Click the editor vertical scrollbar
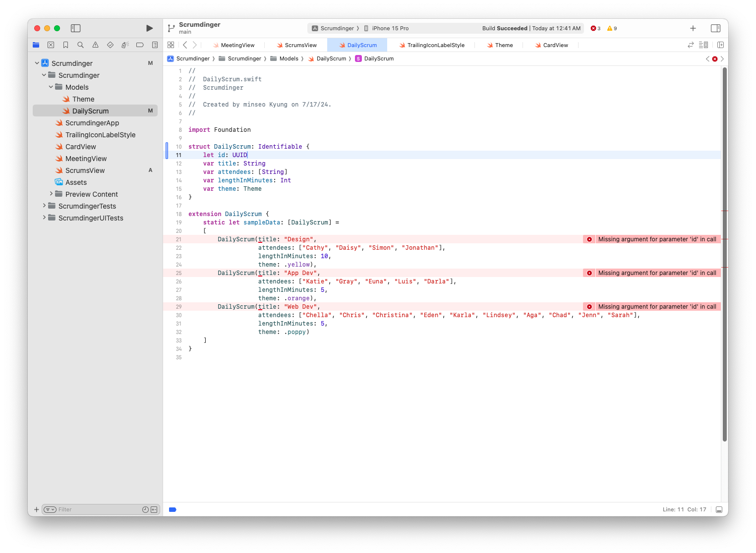This screenshot has width=756, height=553. point(725,254)
